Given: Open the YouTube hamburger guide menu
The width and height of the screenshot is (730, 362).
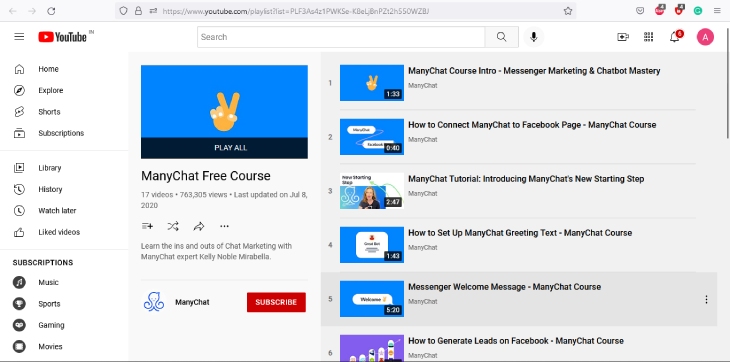Looking at the screenshot, I should [x=19, y=37].
